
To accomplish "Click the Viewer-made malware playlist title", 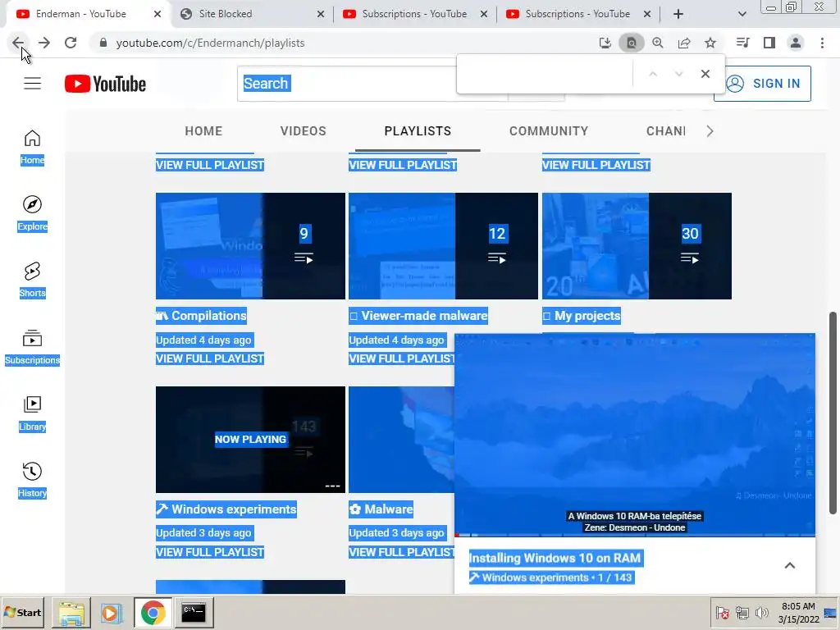I will (418, 316).
